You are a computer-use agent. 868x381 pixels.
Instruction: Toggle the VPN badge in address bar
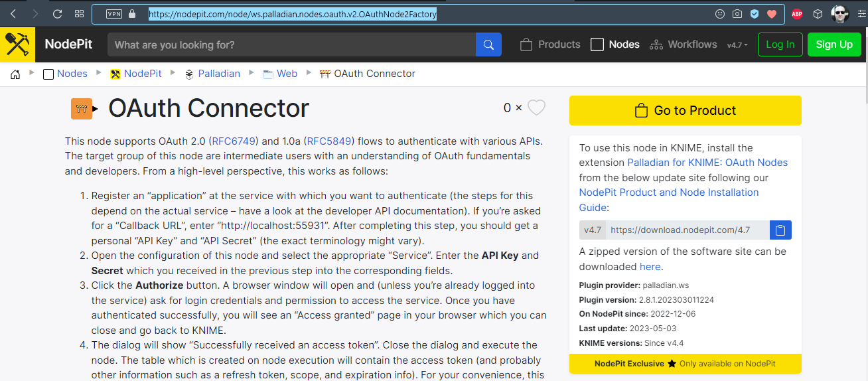tap(114, 14)
